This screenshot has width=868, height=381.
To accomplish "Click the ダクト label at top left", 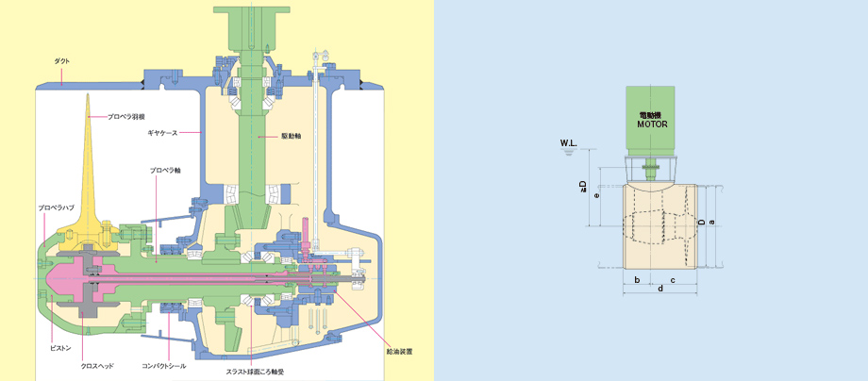I will pyautogui.click(x=61, y=60).
